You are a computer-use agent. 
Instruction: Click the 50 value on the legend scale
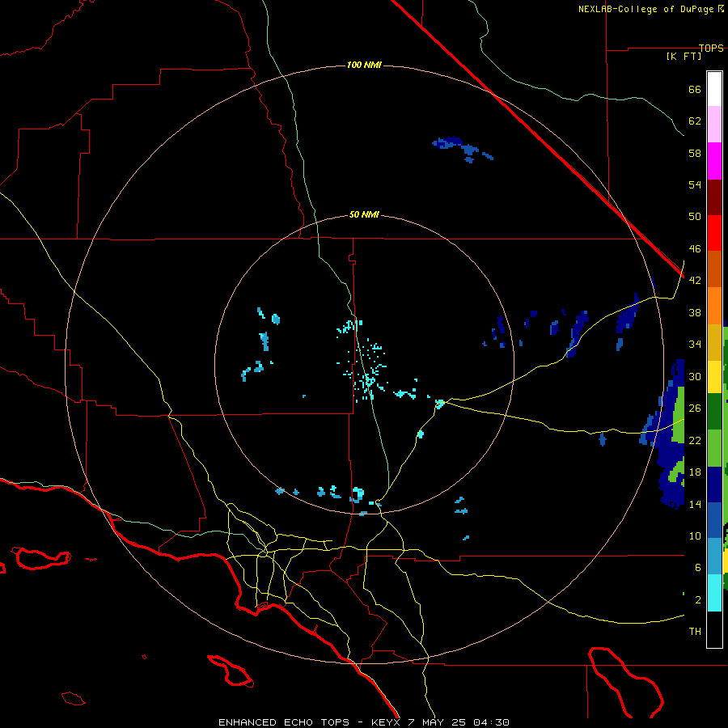pos(695,217)
